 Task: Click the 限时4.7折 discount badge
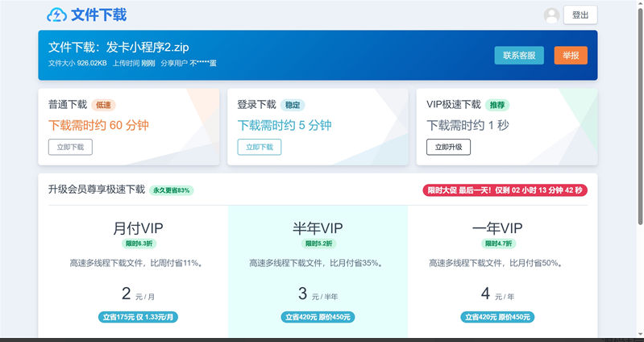[497, 244]
